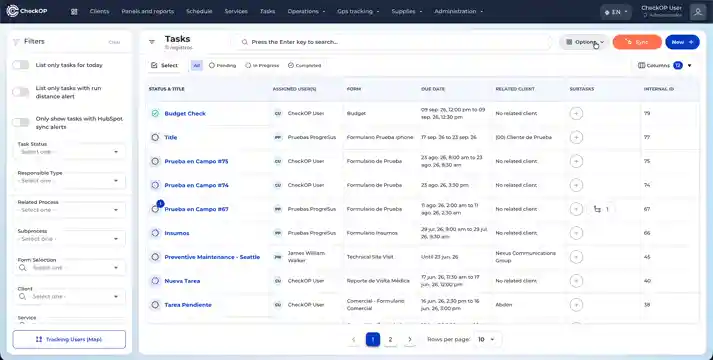Open the Schedule menu

[199, 11]
